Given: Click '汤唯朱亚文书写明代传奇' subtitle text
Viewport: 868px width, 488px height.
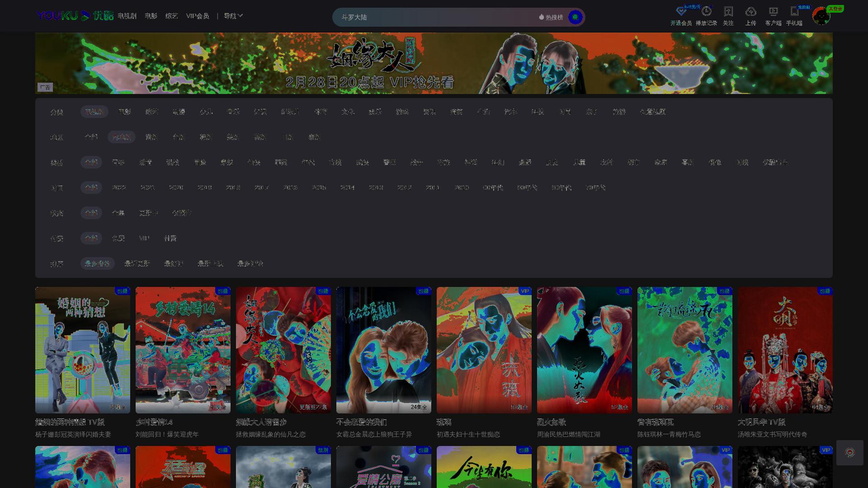Looking at the screenshot, I should (x=773, y=434).
